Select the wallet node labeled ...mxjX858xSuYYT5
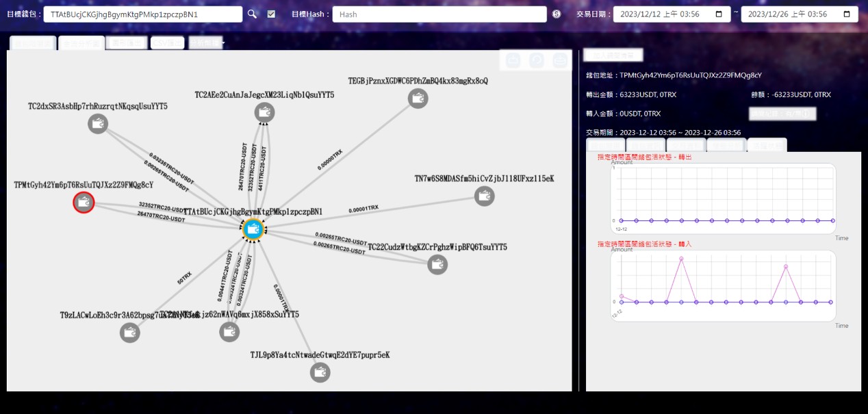The width and height of the screenshot is (868, 414). [229, 332]
